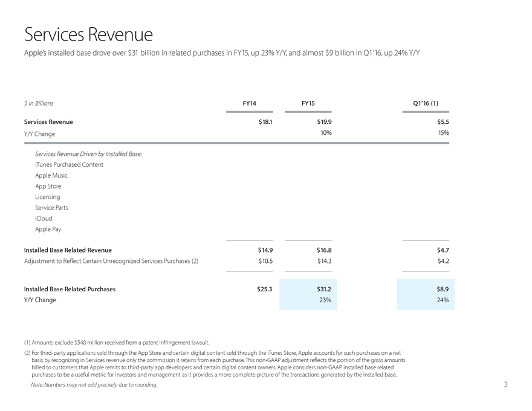The image size is (532, 411).
Task: Select the FY14 column header
Action: tap(249, 103)
